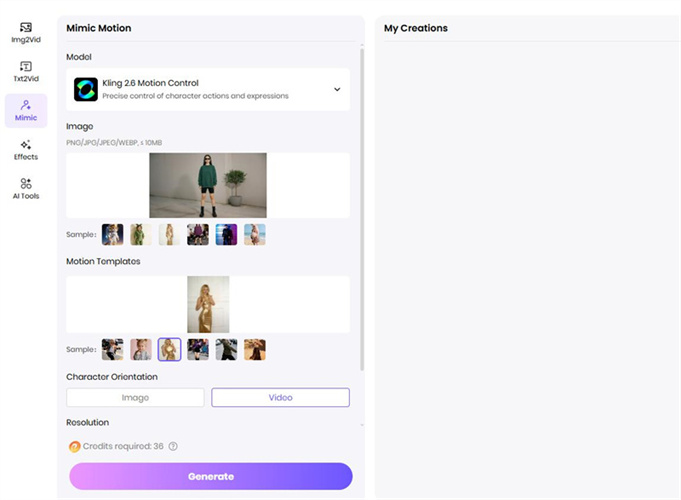
Task: Pick the fifth motion template sample
Action: 226,350
